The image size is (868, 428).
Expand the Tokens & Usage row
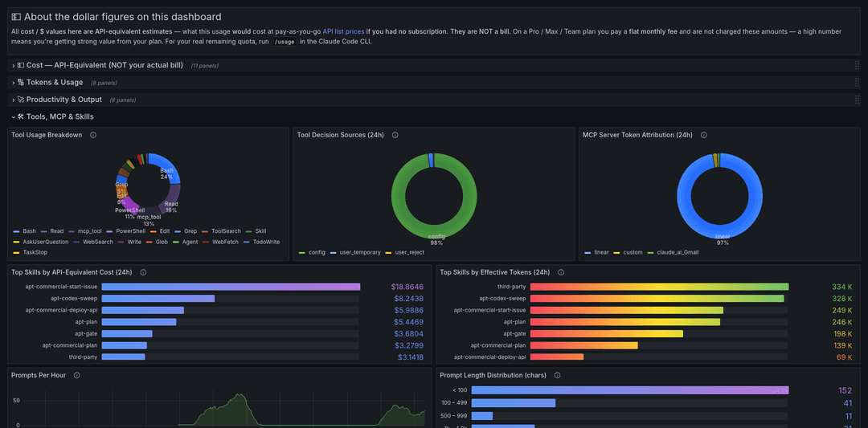coord(55,83)
